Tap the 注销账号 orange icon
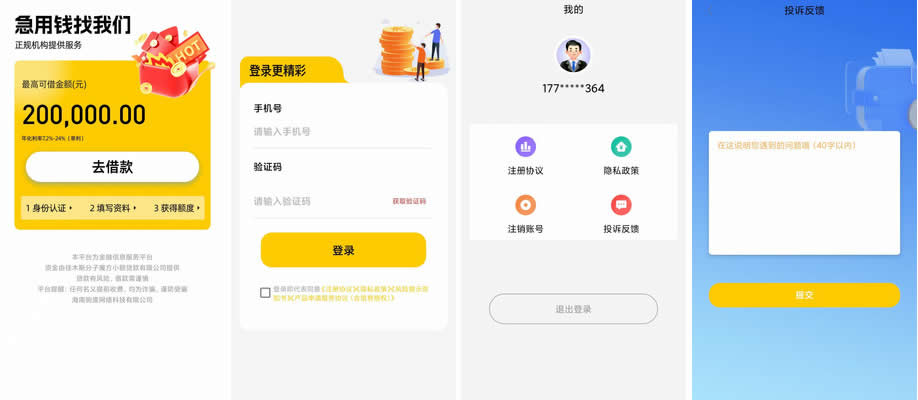 point(525,204)
